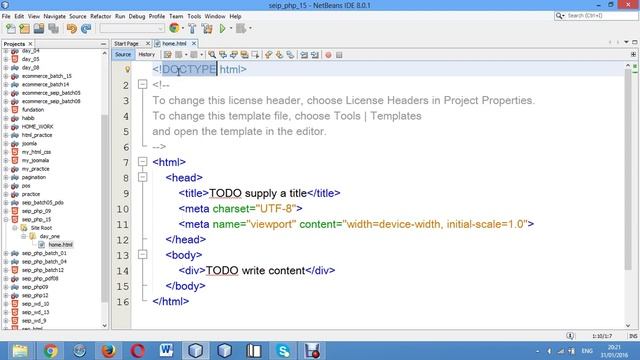640x360 pixels.
Task: Click the Redo arrow icon
Action: [86, 29]
